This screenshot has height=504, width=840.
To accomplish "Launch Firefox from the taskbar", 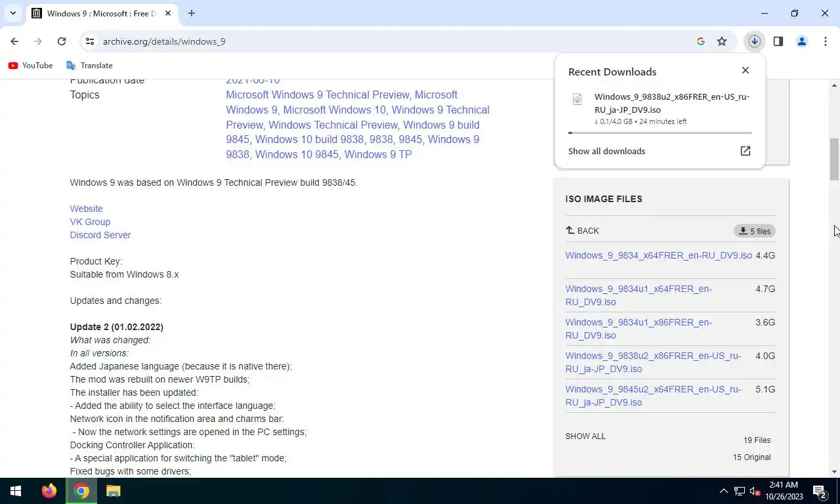I will 49,491.
